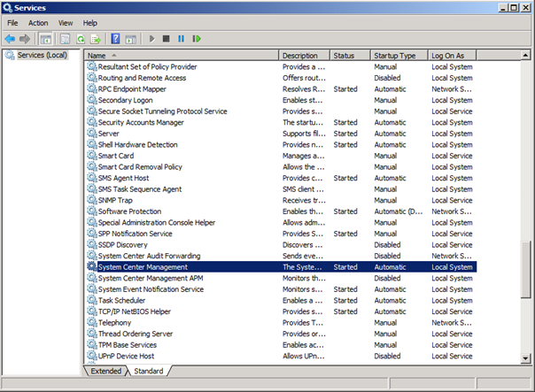Open the File menu
The image size is (535, 392).
coord(12,23)
